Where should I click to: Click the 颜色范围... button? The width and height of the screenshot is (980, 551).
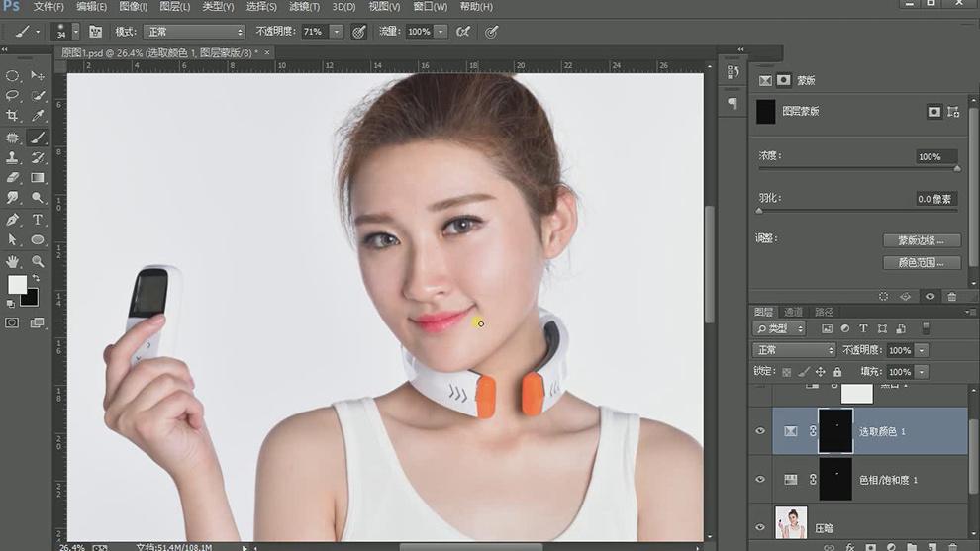[x=922, y=263]
